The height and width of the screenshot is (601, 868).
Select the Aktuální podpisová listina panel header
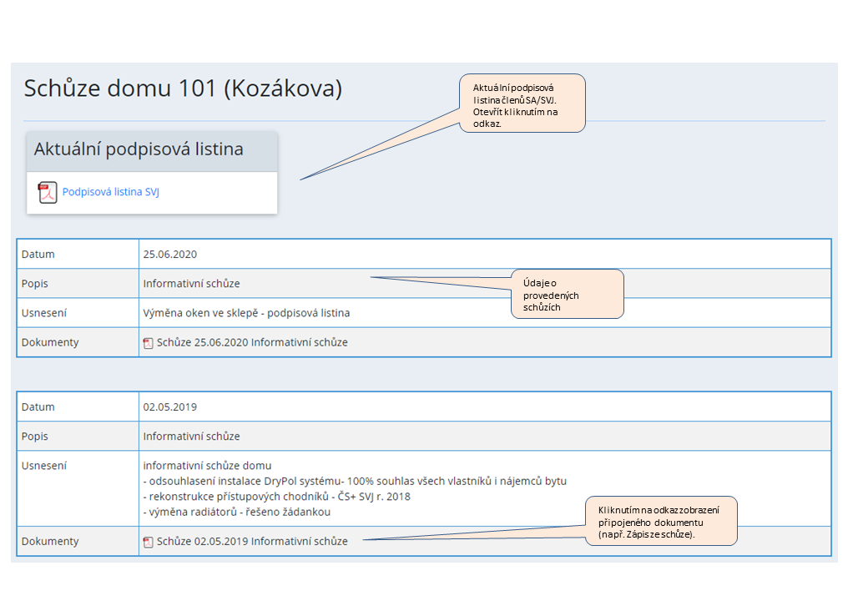[x=139, y=149]
